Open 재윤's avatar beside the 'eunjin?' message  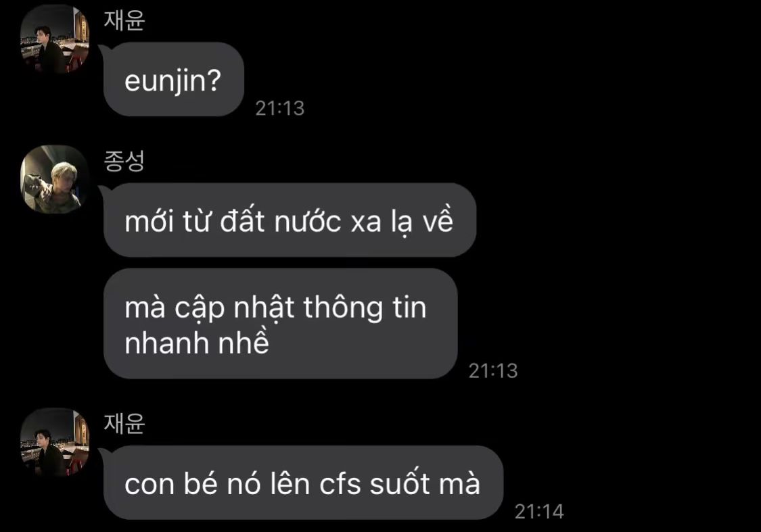(55, 39)
